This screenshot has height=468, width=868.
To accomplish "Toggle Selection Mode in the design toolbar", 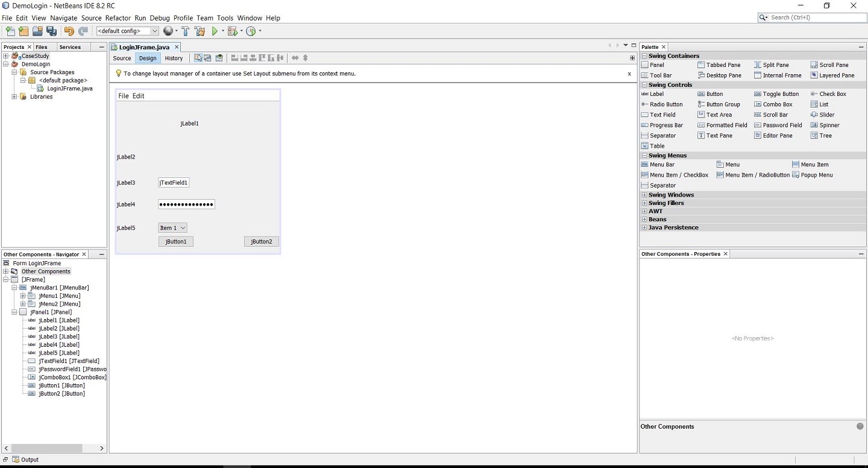I will click(x=198, y=58).
